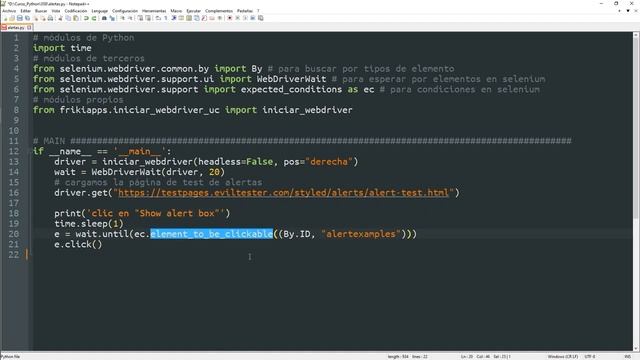Save the current file via toolbar
The width and height of the screenshot is (640, 360).
(20, 18)
